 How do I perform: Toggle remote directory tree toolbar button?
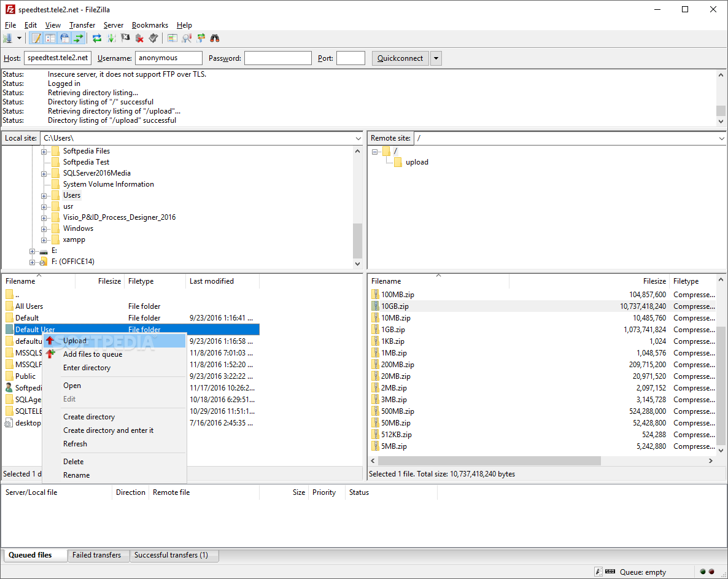(64, 38)
